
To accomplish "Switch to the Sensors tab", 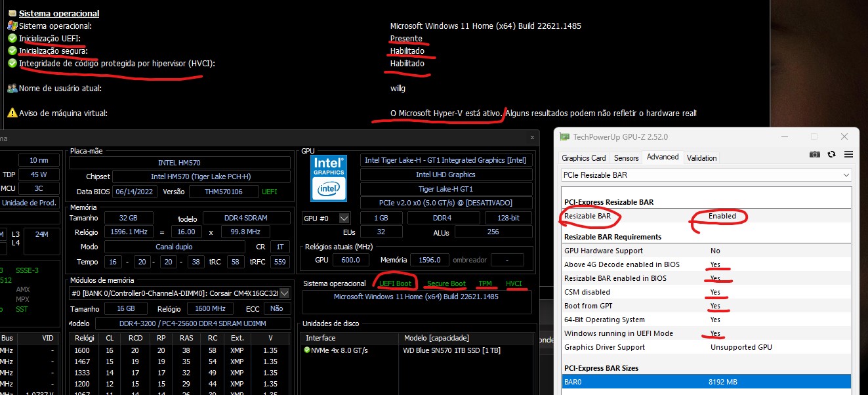I will 626,157.
